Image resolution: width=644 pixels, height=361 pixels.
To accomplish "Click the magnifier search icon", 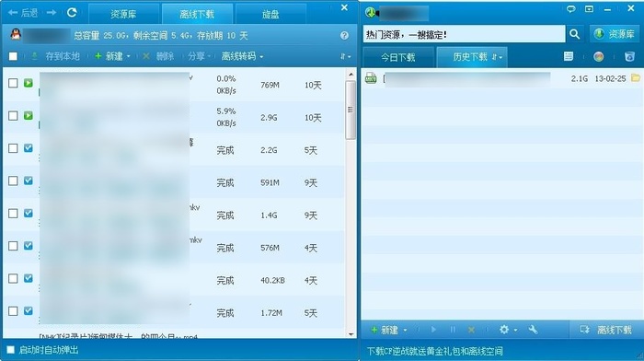I will pyautogui.click(x=575, y=34).
